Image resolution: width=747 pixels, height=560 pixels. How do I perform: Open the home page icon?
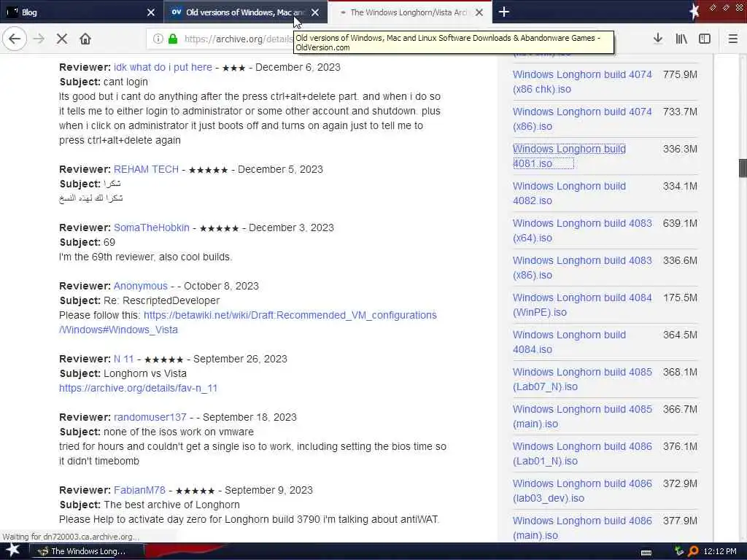pos(85,39)
